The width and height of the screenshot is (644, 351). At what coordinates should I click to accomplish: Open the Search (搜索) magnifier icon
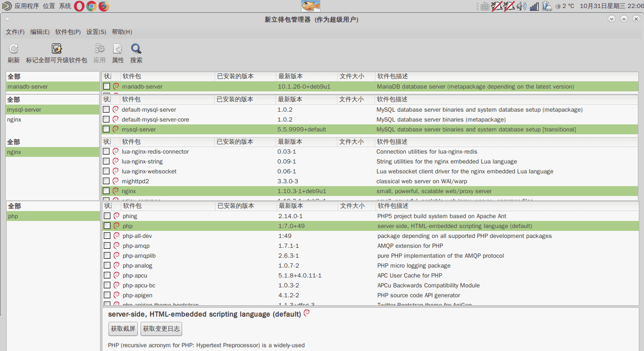tap(136, 49)
